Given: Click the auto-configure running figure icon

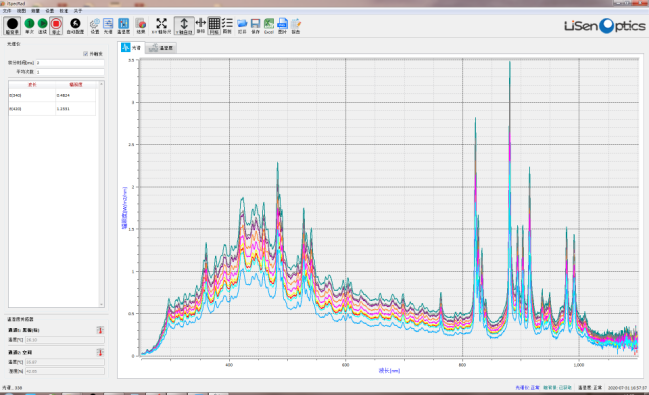Looking at the screenshot, I should 75,25.
